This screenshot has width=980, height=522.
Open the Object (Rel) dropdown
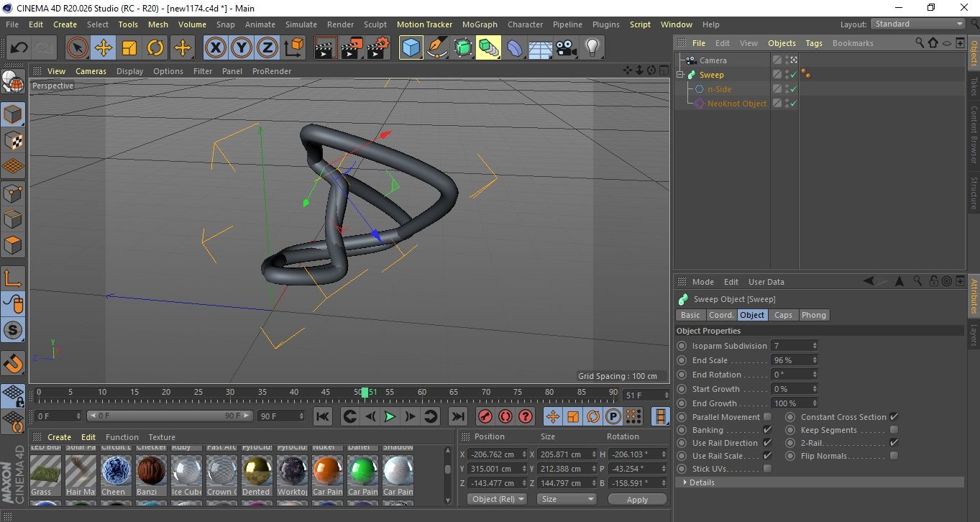pos(496,499)
